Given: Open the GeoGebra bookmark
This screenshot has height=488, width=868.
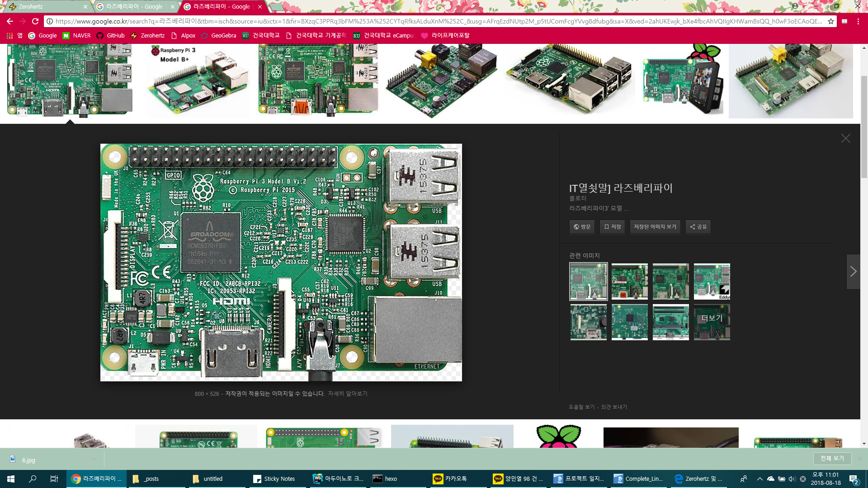Looking at the screenshot, I should (x=218, y=35).
